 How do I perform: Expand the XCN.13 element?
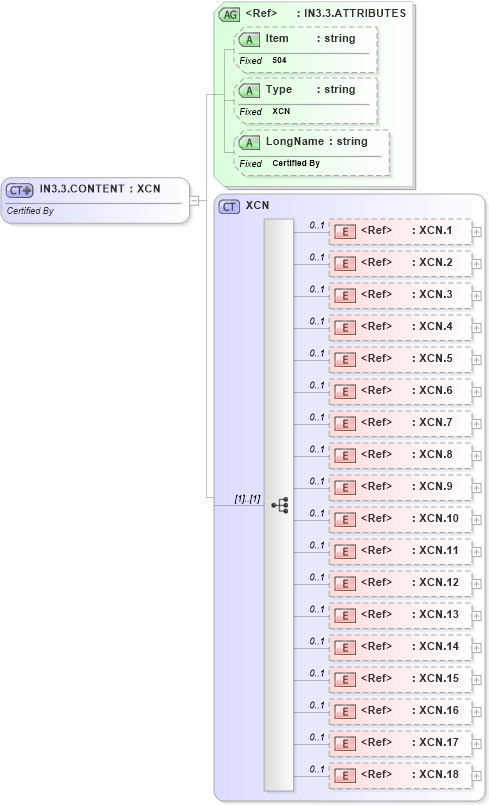pyautogui.click(x=477, y=616)
